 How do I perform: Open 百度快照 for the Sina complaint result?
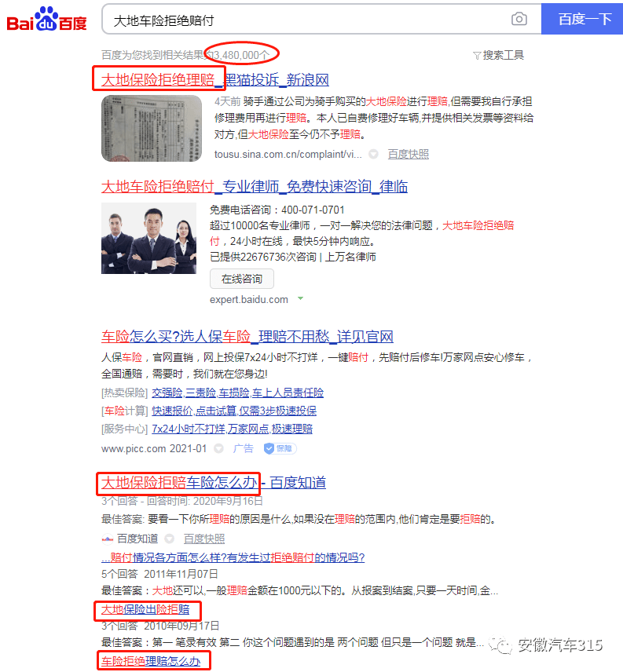pyautogui.click(x=409, y=155)
